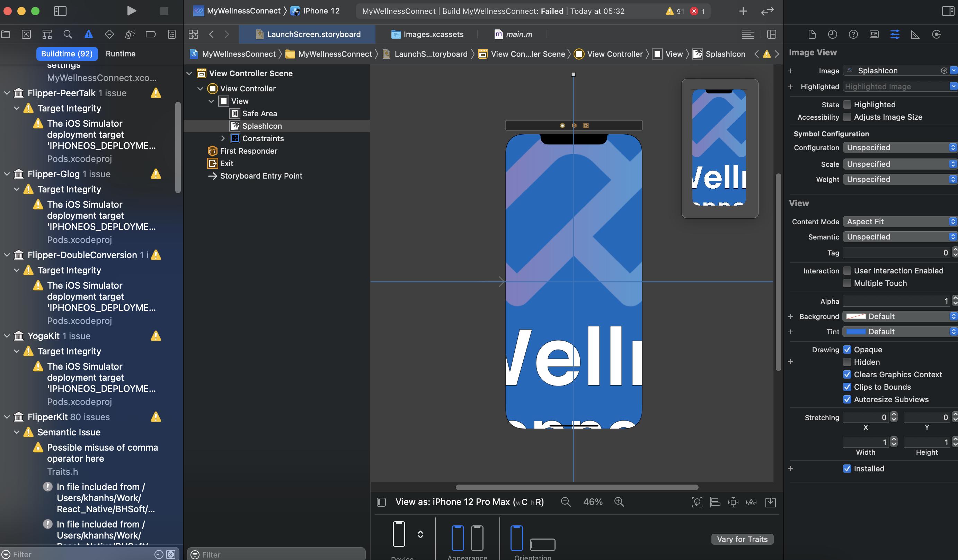Open the Semantic dropdown
Viewport: 958px width, 560px height.
pyautogui.click(x=900, y=237)
